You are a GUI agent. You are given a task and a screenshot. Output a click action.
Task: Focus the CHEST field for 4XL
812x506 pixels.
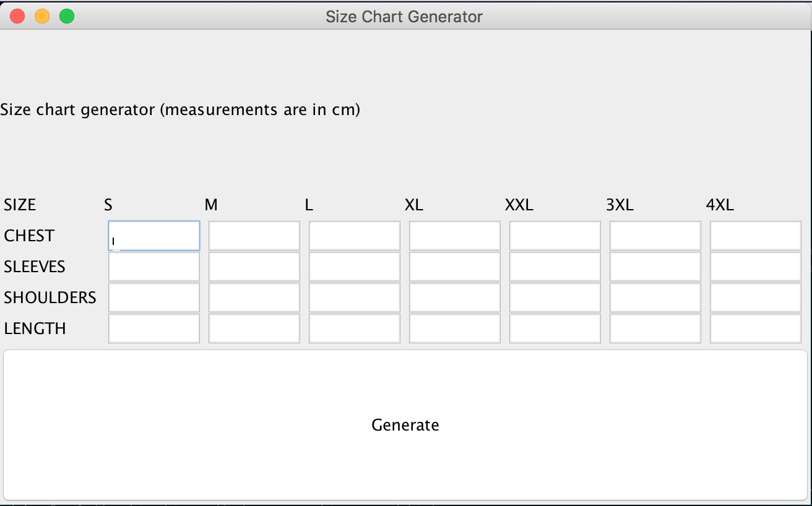756,236
